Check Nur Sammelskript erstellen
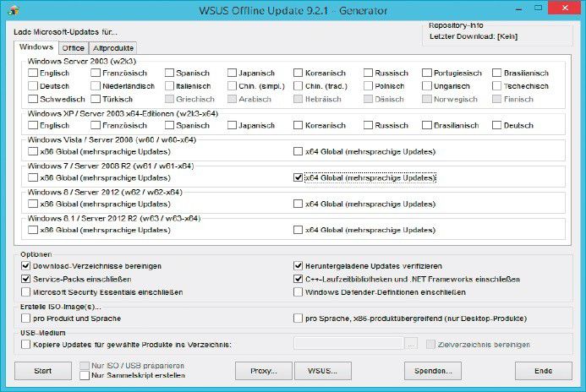Image resolution: width=586 pixels, height=392 pixels. tap(85, 375)
